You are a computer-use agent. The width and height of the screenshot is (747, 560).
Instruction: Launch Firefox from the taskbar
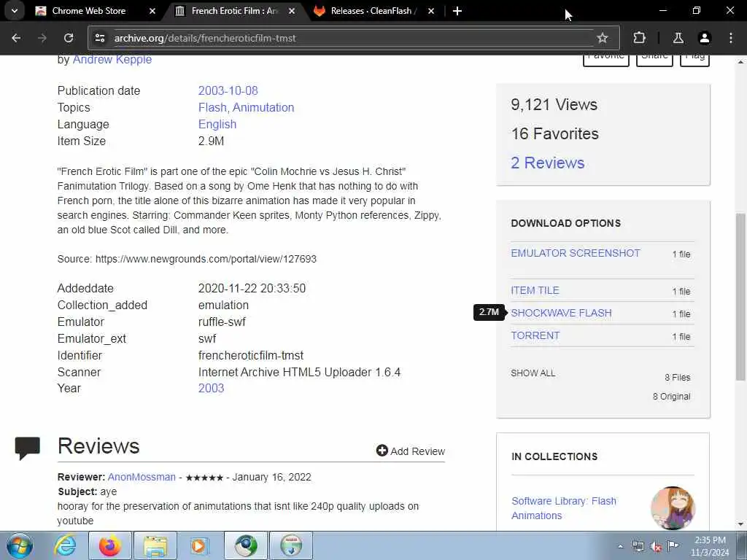(110, 545)
